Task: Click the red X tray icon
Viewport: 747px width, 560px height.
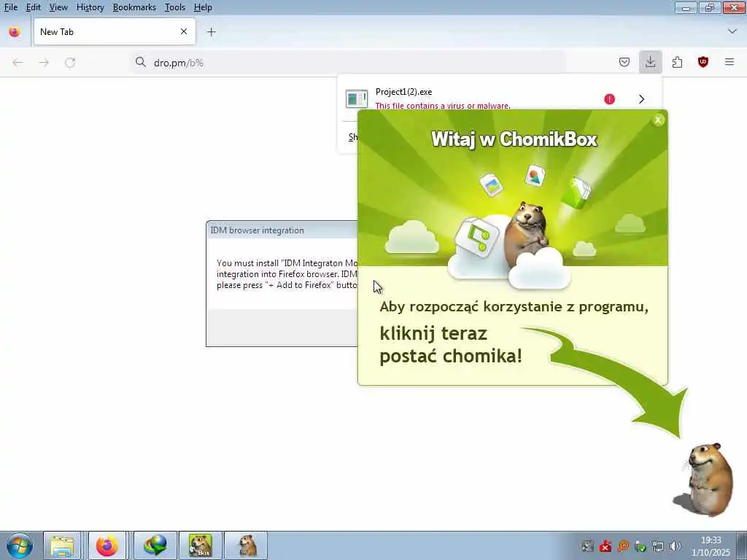Action: point(605,546)
